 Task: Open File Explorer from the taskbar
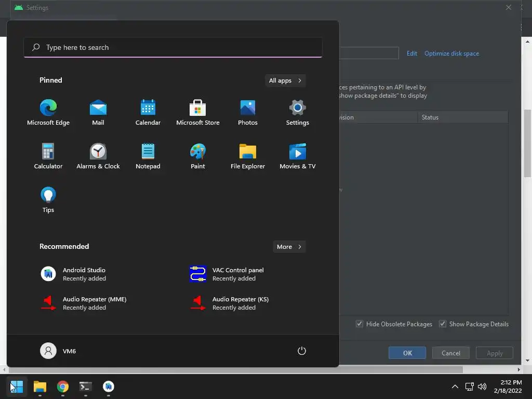39,387
